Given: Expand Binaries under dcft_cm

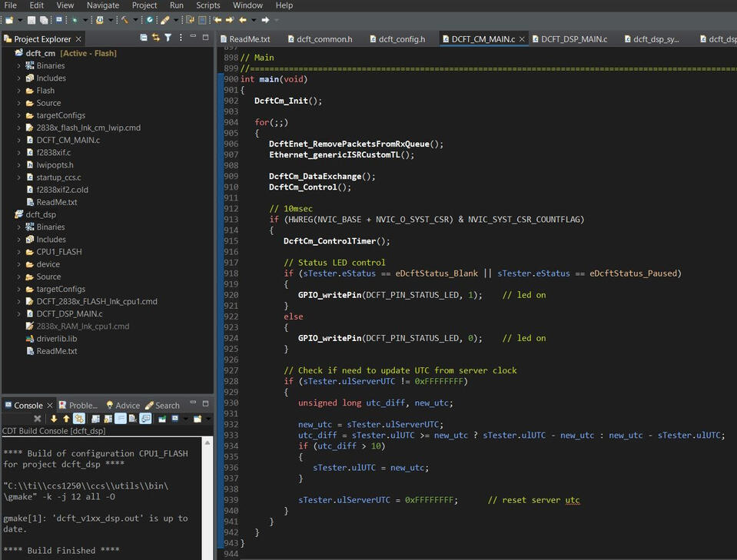Looking at the screenshot, I should tap(18, 66).
